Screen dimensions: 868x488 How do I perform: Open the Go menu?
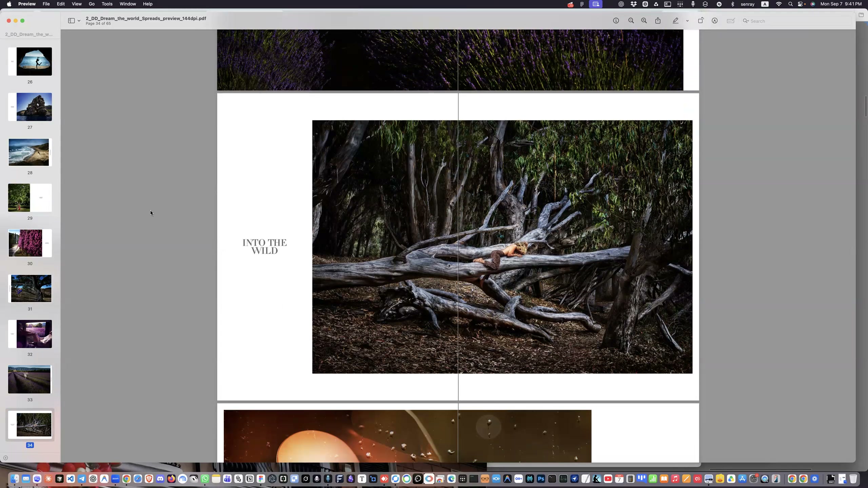[92, 4]
